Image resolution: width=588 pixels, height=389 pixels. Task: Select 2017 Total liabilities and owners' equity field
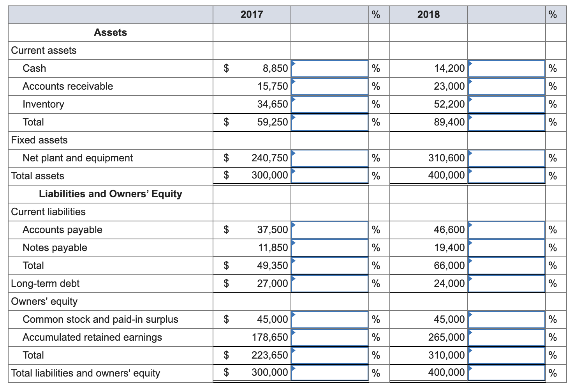(x=330, y=373)
